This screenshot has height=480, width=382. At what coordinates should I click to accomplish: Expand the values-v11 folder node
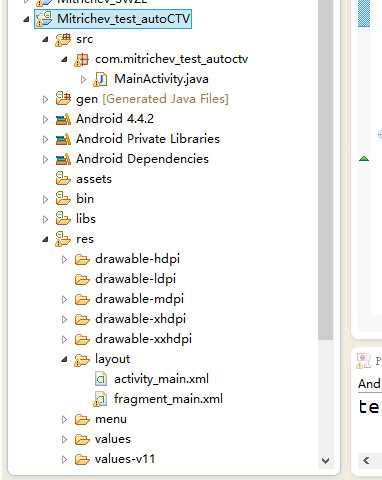point(64,459)
